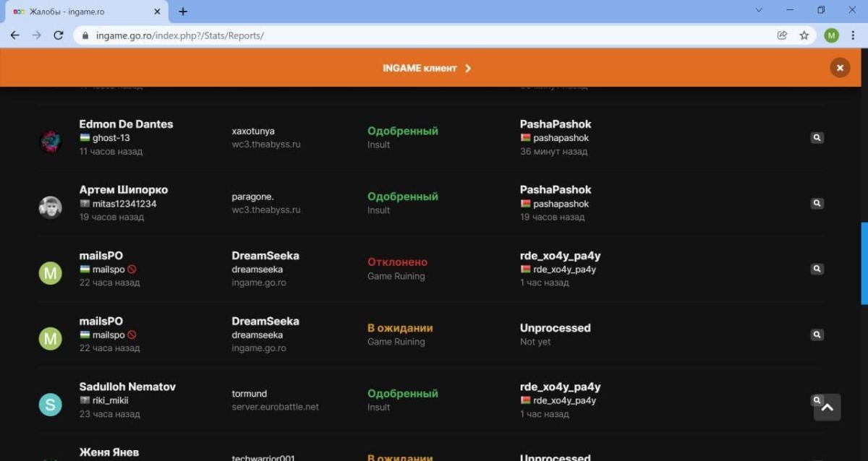868x461 pixels.
Task: Open the tab search dropdown chevron
Action: point(759,11)
